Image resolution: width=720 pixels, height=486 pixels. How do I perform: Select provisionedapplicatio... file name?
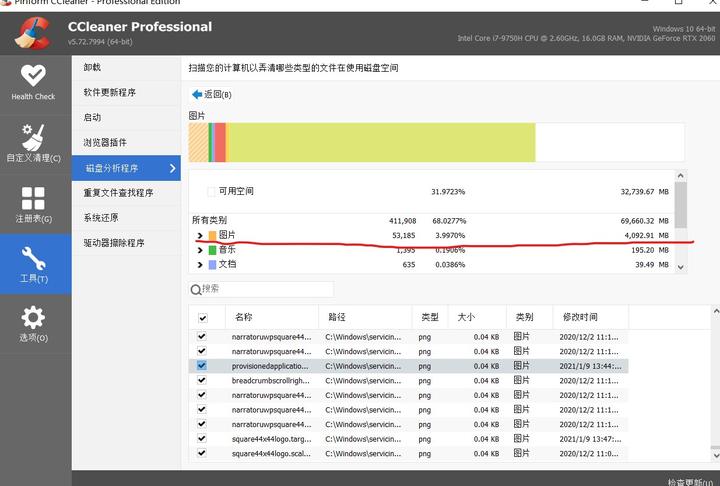tap(270, 366)
